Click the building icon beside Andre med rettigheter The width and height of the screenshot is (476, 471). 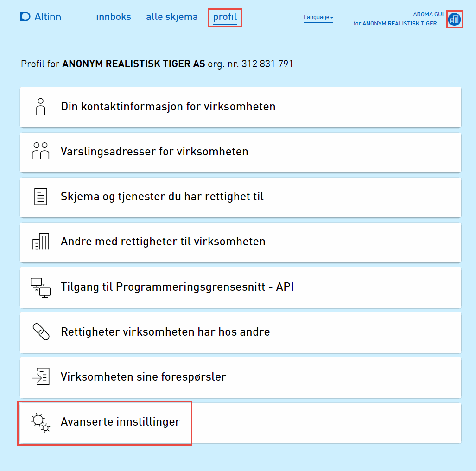click(x=41, y=242)
